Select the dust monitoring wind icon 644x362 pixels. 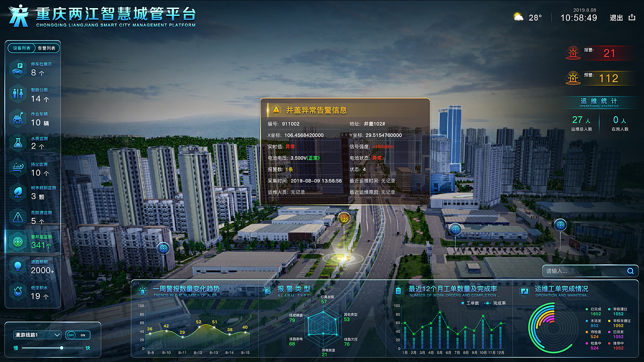[18, 168]
